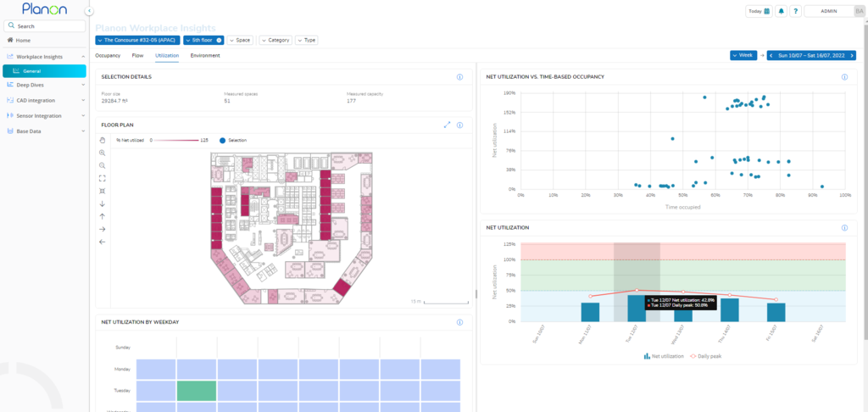868x412 pixels.
Task: Open info for Net Utilization vs. Time-Based Occupancy
Action: pyautogui.click(x=844, y=77)
